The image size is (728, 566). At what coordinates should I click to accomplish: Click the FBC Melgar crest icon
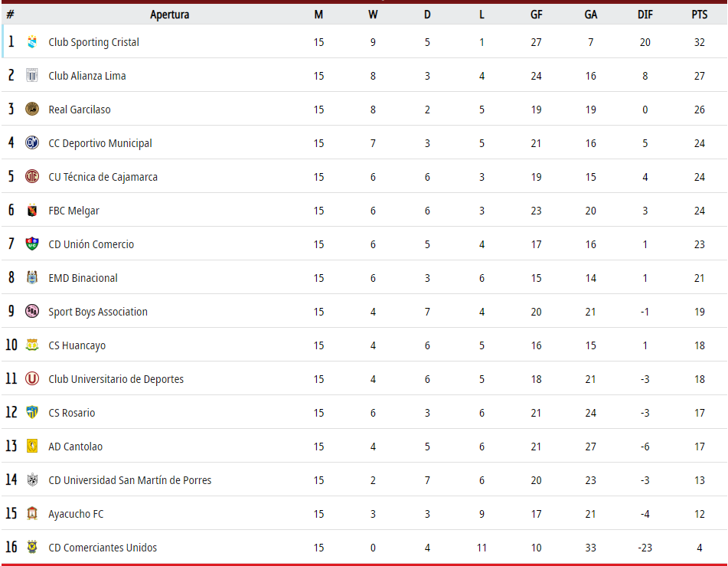point(32,210)
